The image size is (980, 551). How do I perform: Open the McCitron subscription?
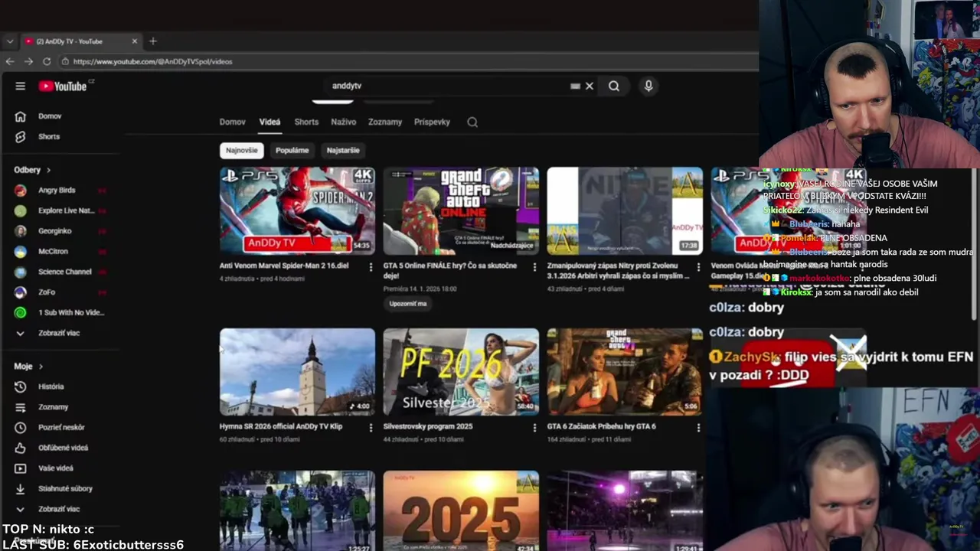53,251
